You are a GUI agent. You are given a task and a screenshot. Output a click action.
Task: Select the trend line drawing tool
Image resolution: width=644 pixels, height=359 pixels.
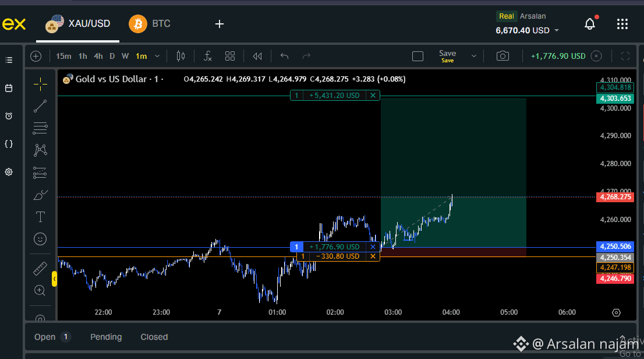pos(40,106)
